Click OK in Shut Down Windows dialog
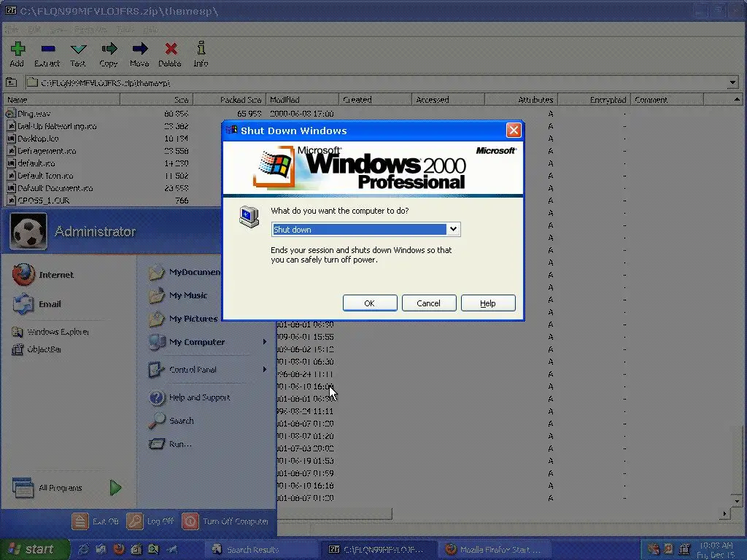The width and height of the screenshot is (747, 560). pyautogui.click(x=370, y=303)
